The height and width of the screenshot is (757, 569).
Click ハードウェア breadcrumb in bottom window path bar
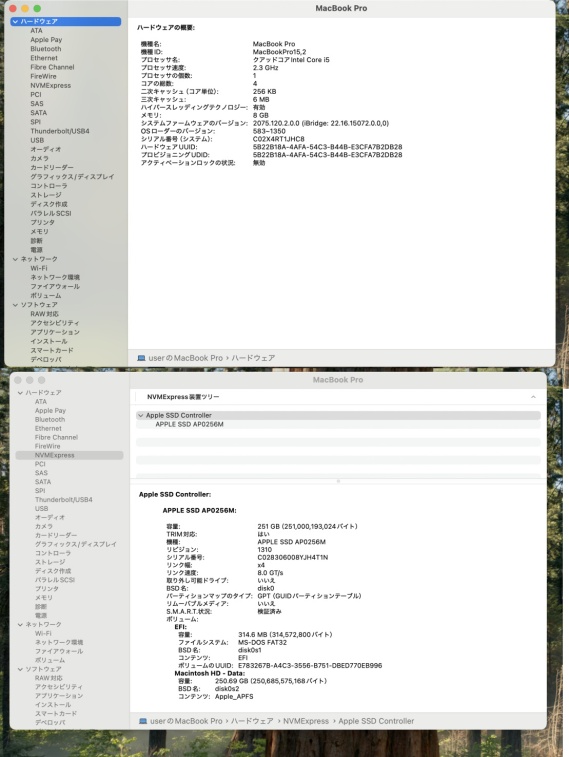point(252,721)
